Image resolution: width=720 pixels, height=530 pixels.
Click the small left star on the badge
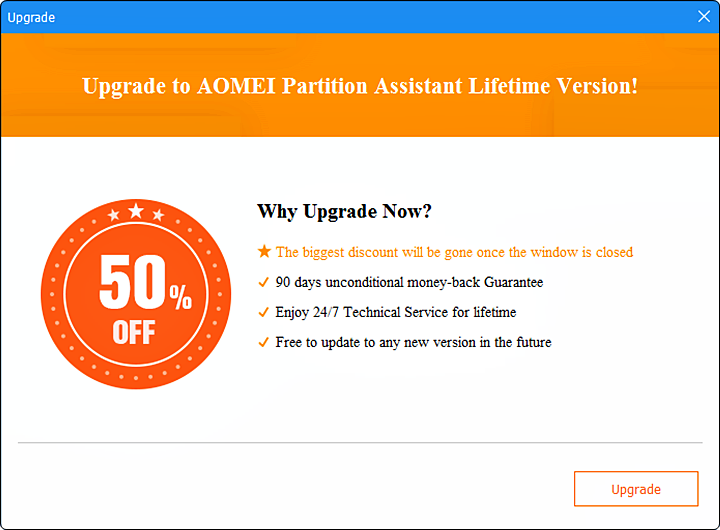pyautogui.click(x=114, y=216)
